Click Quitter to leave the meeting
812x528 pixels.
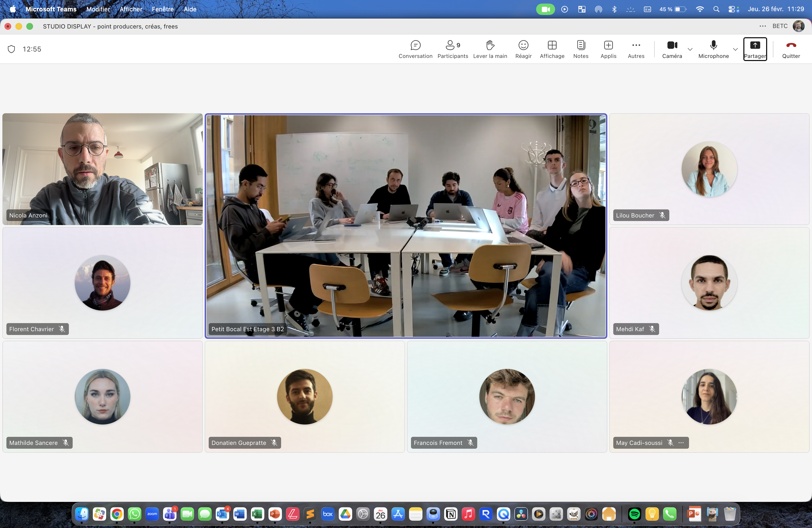[x=791, y=49]
